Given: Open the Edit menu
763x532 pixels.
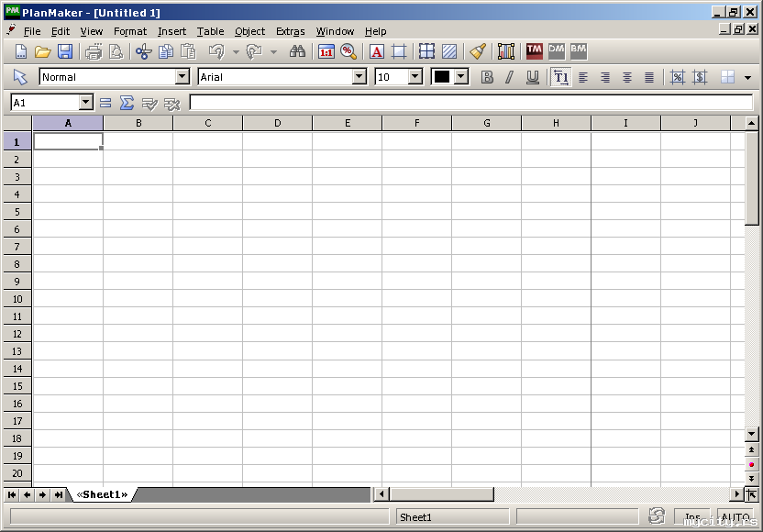Looking at the screenshot, I should [61, 31].
